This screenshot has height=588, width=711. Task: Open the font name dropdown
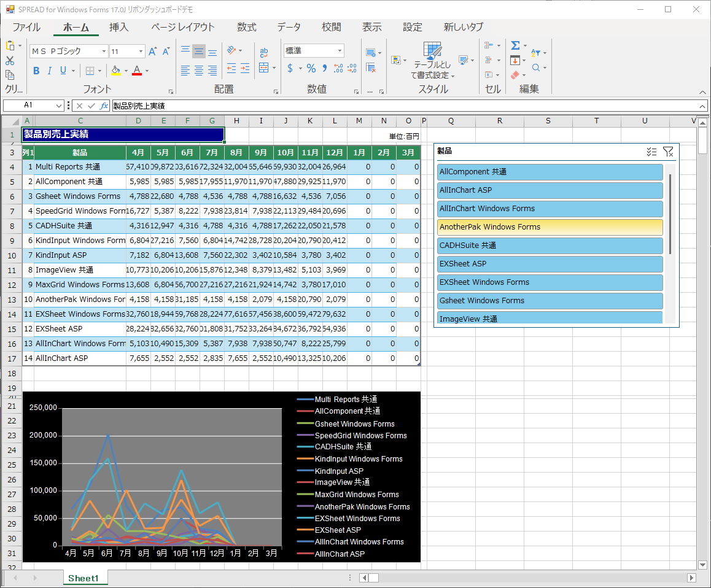(x=104, y=51)
